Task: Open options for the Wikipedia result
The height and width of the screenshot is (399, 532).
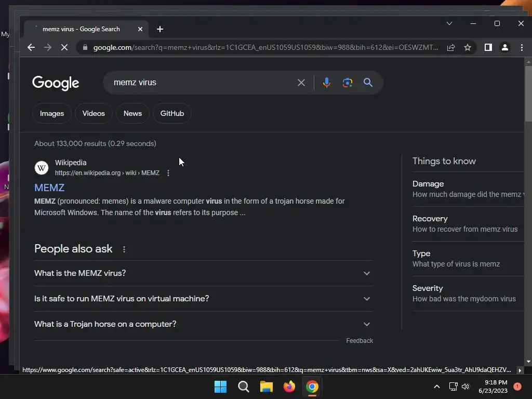Action: (168, 173)
